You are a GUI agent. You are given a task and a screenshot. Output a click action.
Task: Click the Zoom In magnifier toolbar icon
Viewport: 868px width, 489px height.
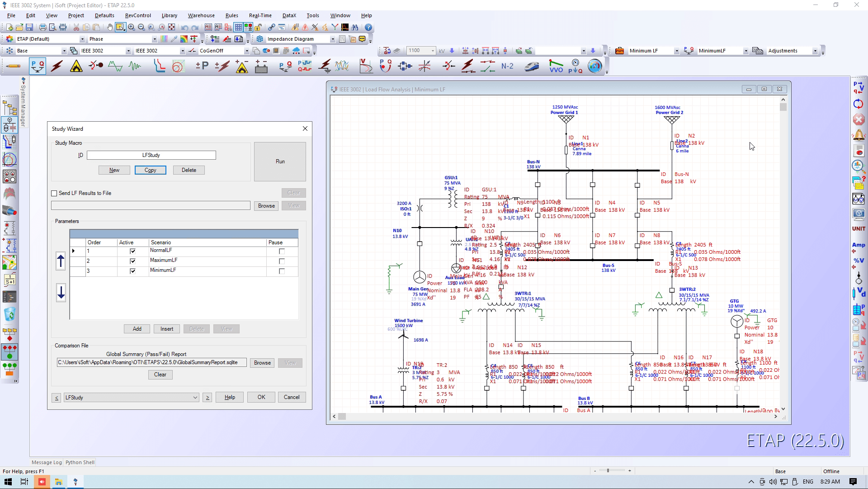tap(132, 28)
